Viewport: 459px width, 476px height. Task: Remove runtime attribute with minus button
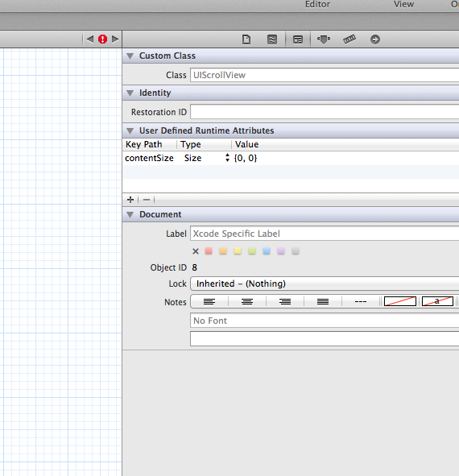[x=147, y=200]
